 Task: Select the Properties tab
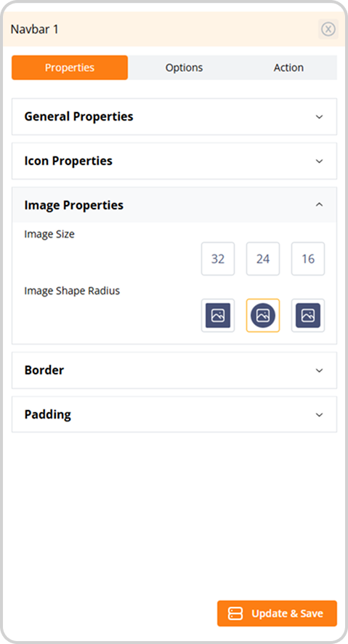tap(70, 68)
